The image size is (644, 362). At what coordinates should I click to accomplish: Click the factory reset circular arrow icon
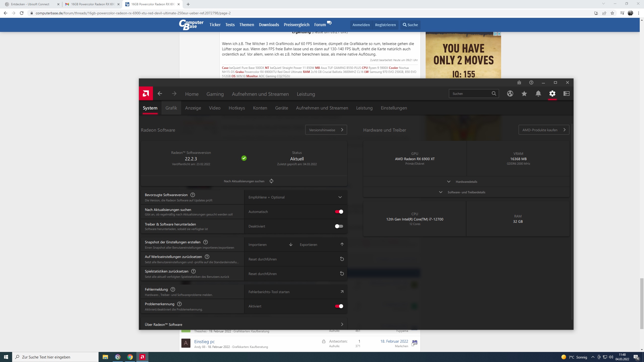(342, 259)
